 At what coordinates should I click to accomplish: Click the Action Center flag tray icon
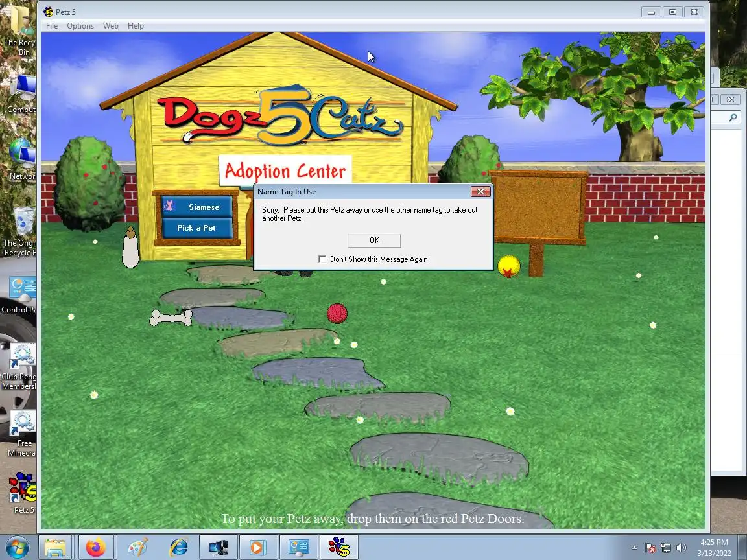[650, 548]
